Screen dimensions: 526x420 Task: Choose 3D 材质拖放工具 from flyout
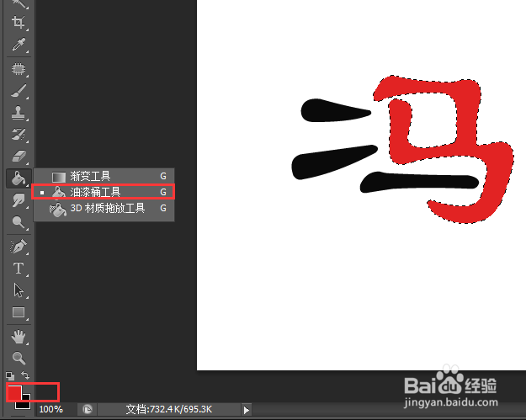pyautogui.click(x=104, y=209)
